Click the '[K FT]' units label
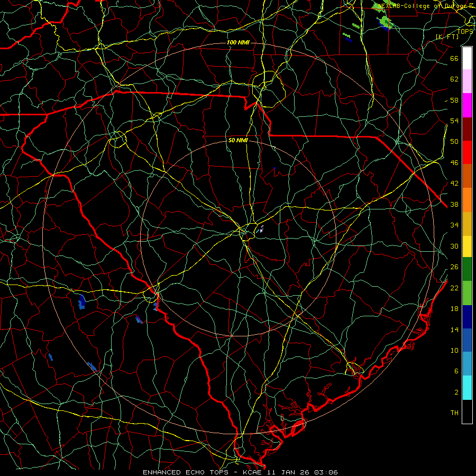 tap(447, 36)
